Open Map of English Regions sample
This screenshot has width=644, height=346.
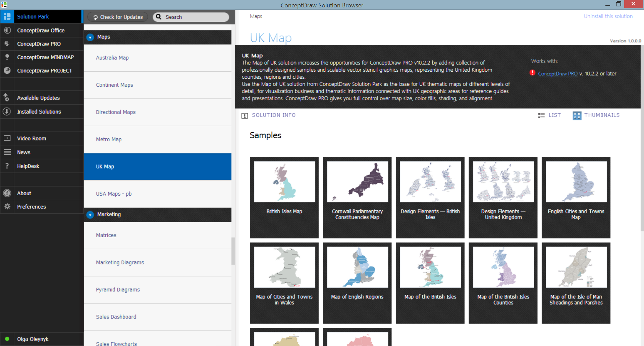click(357, 283)
